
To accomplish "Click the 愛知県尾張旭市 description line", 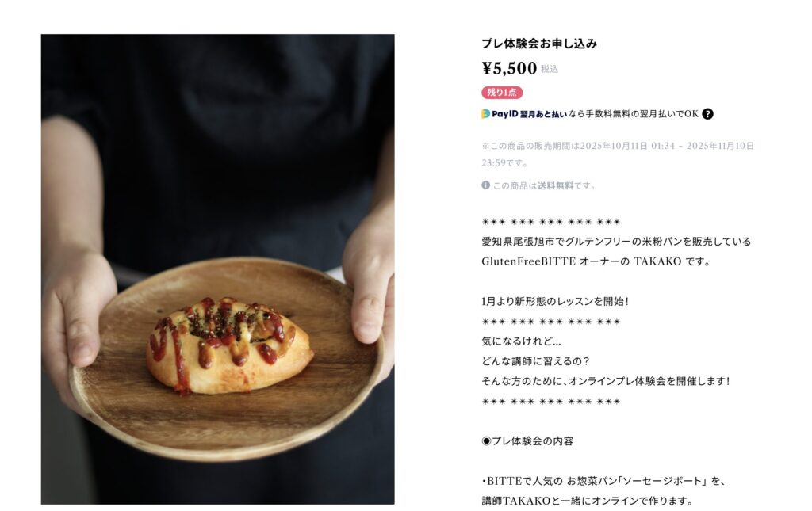I will point(616,242).
